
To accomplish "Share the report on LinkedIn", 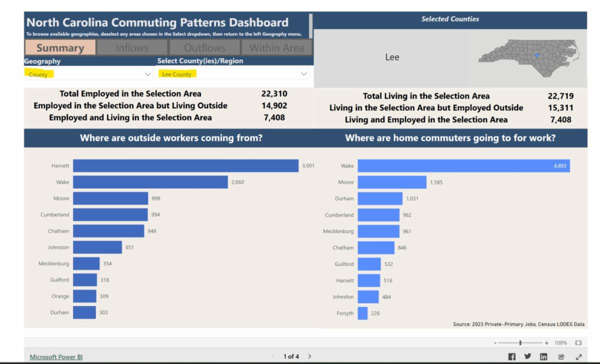I will point(543,356).
